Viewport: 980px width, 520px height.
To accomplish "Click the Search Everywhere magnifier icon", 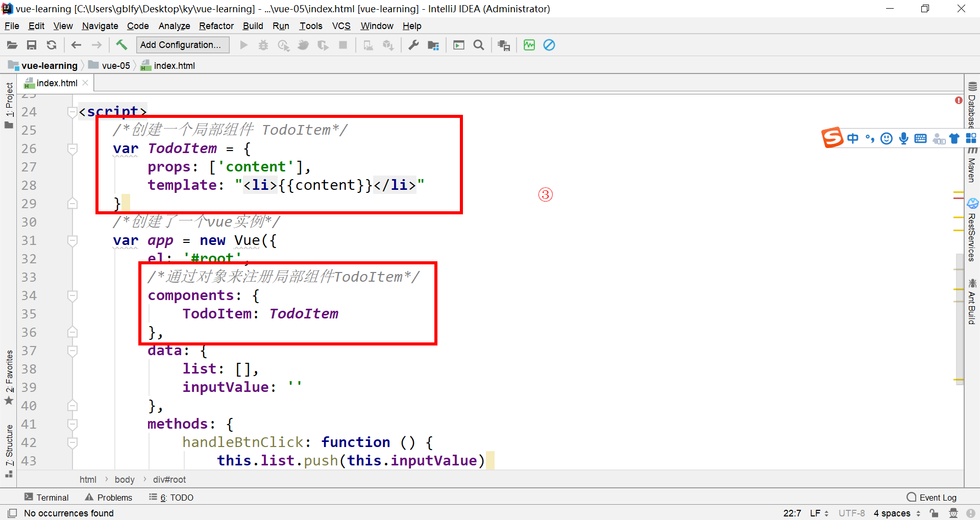I will (x=479, y=45).
